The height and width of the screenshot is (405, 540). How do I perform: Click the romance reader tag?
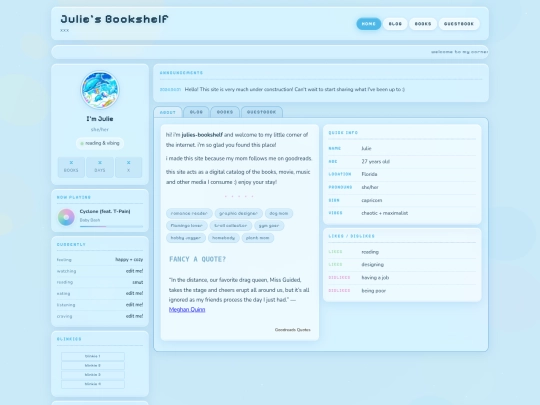(x=189, y=214)
